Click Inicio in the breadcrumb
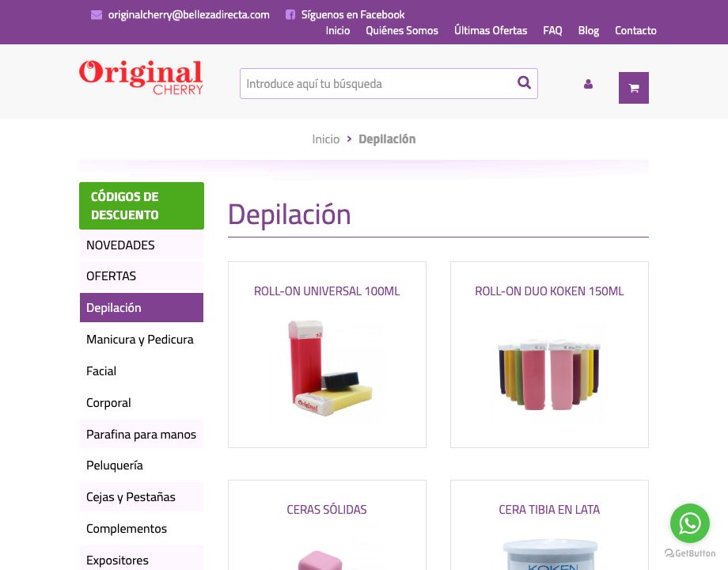The height and width of the screenshot is (570, 728). point(325,139)
